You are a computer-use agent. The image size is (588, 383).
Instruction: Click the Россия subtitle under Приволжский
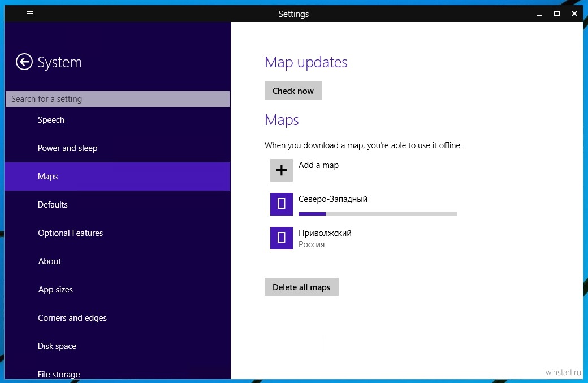[312, 244]
